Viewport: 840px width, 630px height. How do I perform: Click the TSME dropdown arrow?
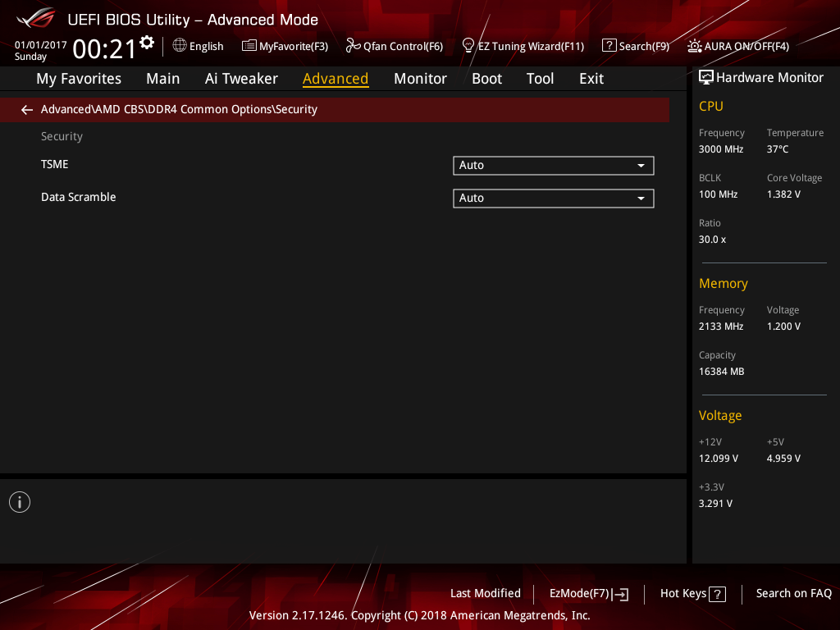point(641,166)
